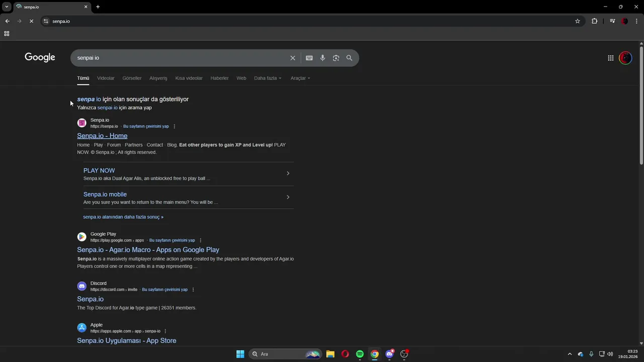Select the Tümü tab
Screen dimensions: 644x362
83,78
